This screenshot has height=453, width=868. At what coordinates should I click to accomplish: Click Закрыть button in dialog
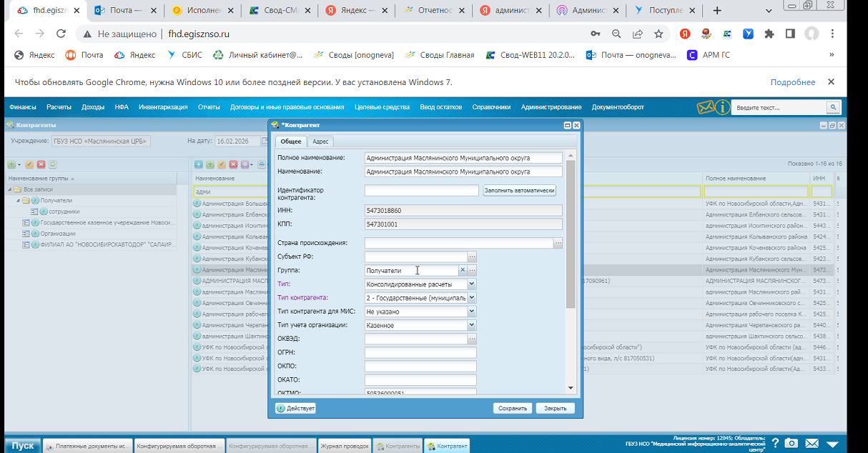pos(555,408)
